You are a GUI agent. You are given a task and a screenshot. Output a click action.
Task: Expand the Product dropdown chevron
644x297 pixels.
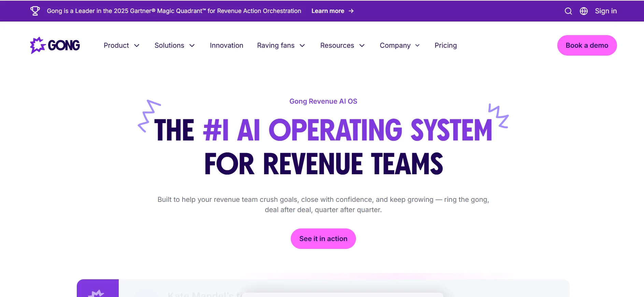(137, 46)
